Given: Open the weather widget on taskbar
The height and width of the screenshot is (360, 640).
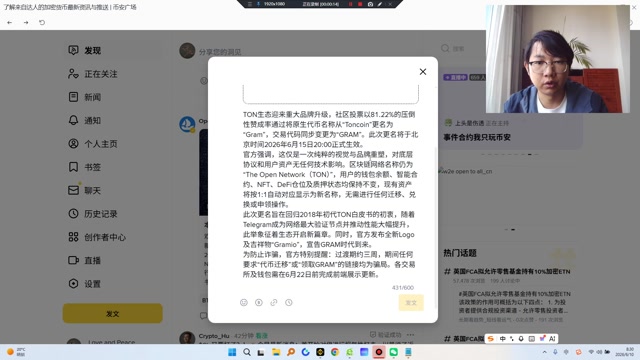Looking at the screenshot, I should pyautogui.click(x=16, y=352).
